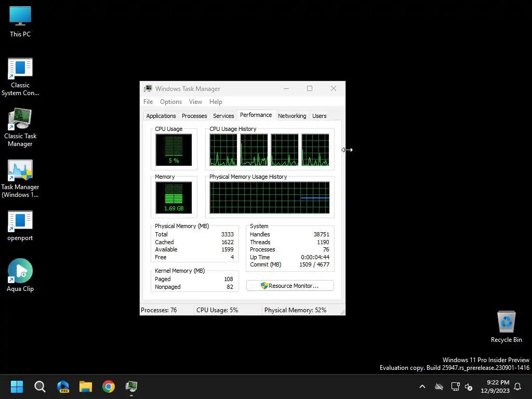The image size is (532, 399).
Task: Switch to the Services tab
Action: click(223, 116)
